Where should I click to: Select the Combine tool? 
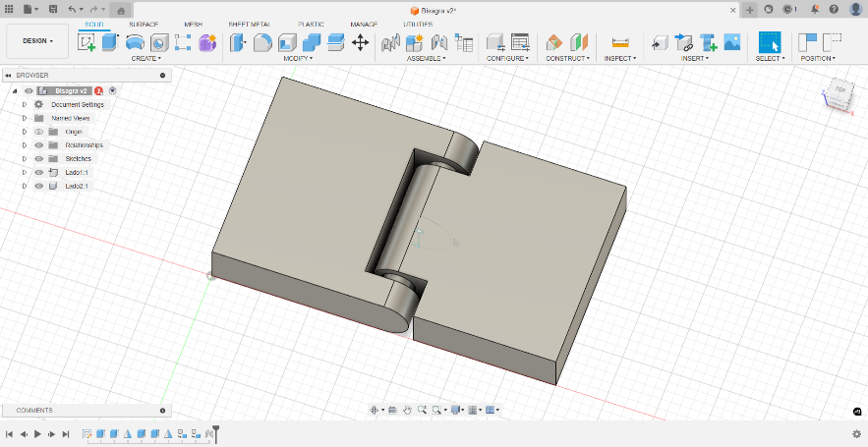tap(311, 42)
